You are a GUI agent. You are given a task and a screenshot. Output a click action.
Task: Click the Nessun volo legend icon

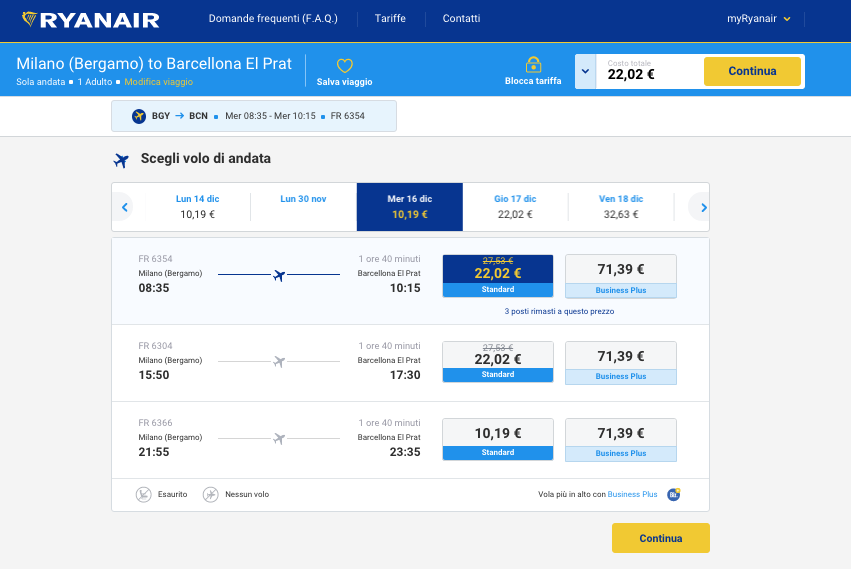(x=211, y=495)
